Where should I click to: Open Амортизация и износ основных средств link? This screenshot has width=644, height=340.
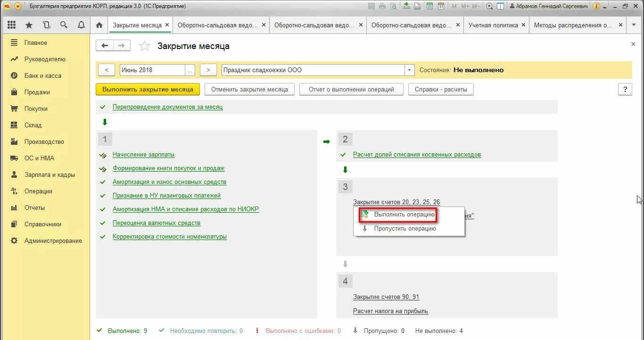[x=169, y=182]
